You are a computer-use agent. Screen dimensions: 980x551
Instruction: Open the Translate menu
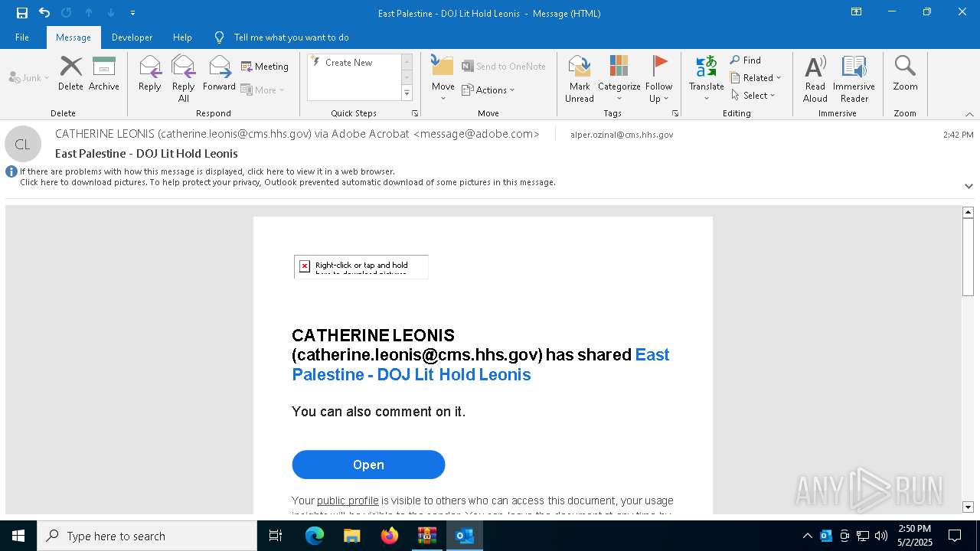(x=707, y=79)
